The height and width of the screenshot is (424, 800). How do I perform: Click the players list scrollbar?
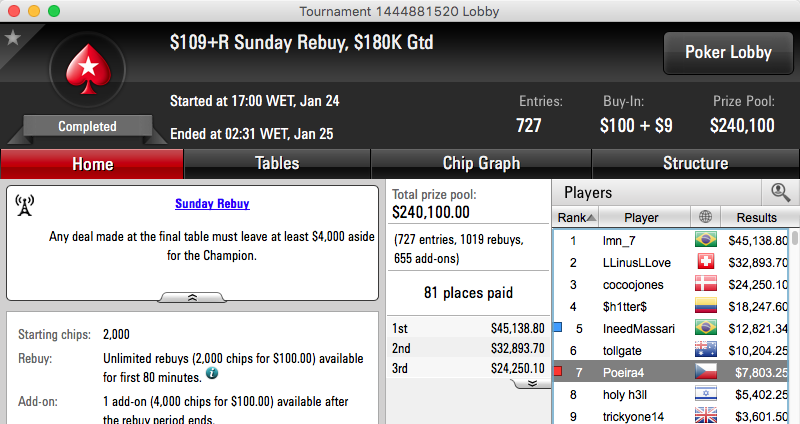795,327
